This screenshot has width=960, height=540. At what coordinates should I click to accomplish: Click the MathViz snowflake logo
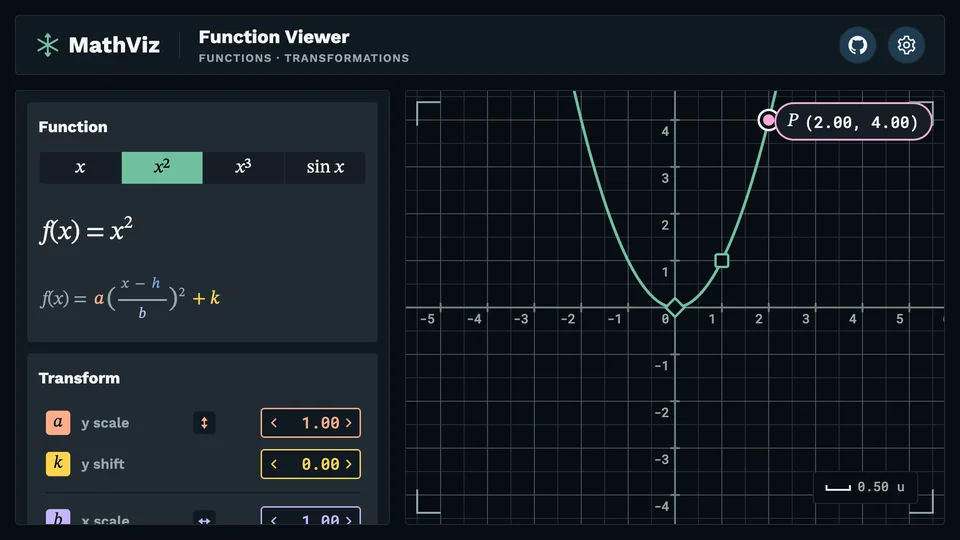click(47, 45)
